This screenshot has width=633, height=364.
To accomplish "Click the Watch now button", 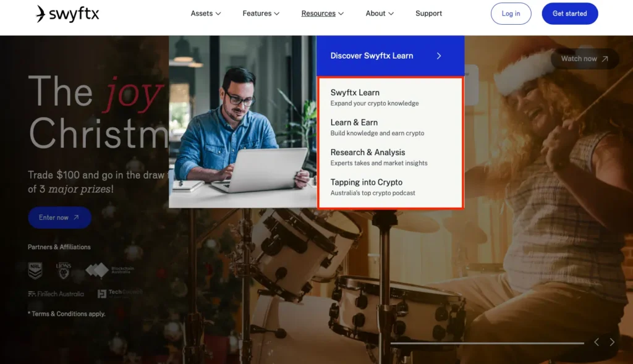I will tap(585, 59).
